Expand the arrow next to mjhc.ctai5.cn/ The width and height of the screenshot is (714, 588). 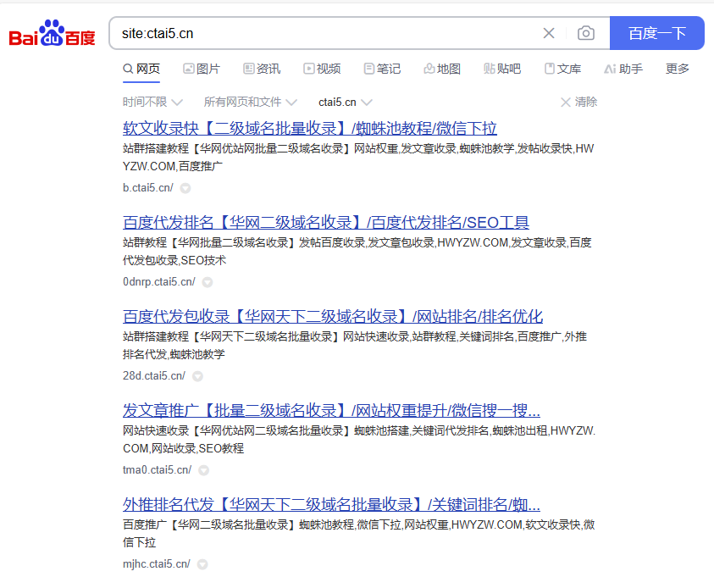click(202, 564)
